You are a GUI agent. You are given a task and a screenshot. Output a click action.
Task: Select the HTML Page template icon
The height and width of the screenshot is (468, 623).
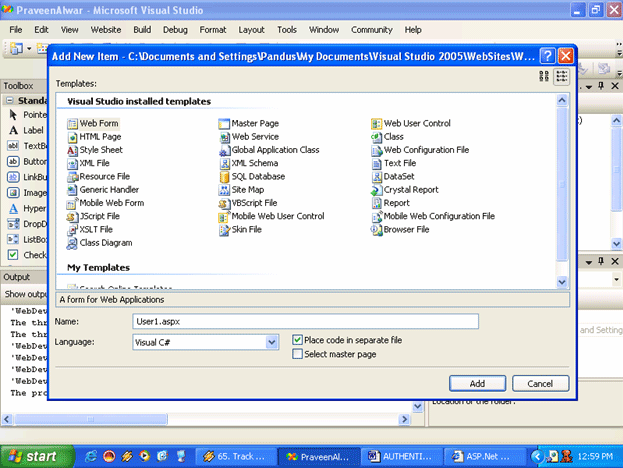(72, 137)
